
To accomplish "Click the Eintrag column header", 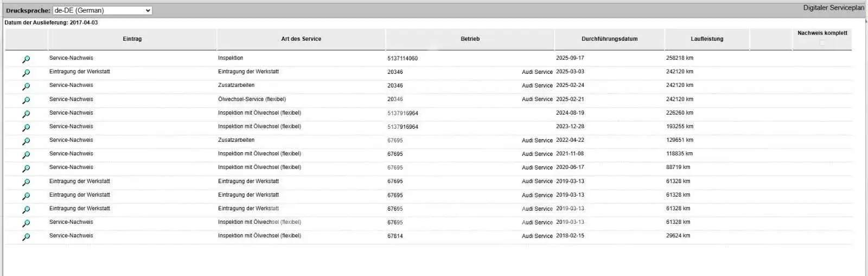I will pos(132,39).
